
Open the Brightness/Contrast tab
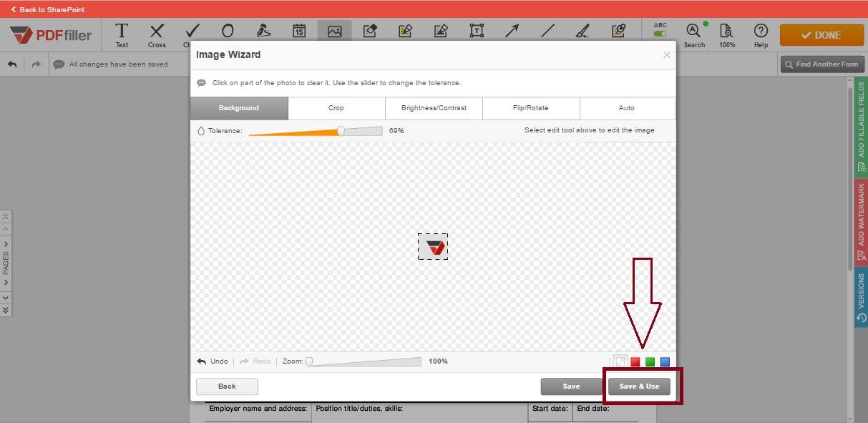tap(434, 108)
